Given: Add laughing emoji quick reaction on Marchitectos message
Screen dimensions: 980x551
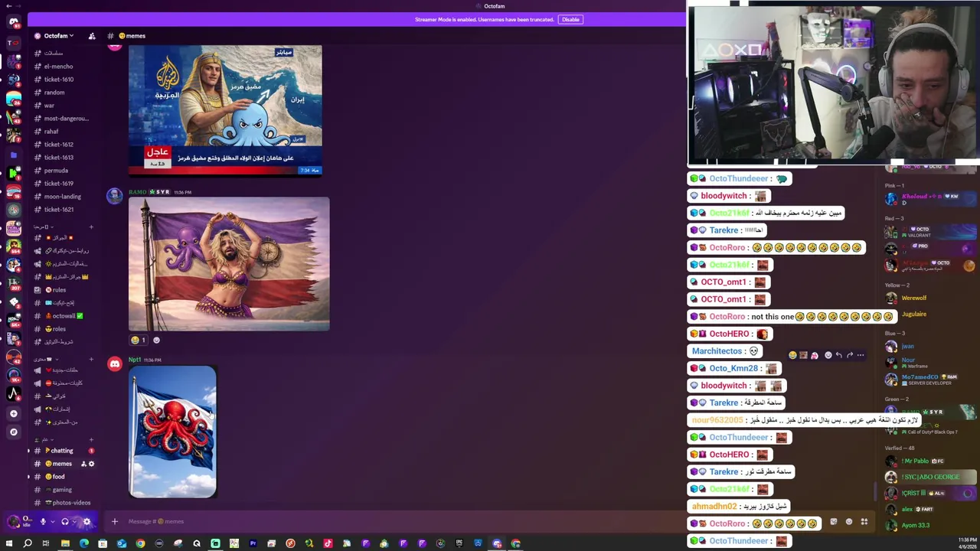Looking at the screenshot, I should click(x=792, y=355).
